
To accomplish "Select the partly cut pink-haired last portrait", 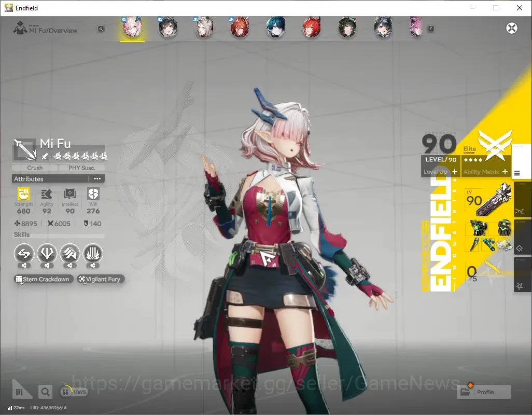I will coord(416,27).
